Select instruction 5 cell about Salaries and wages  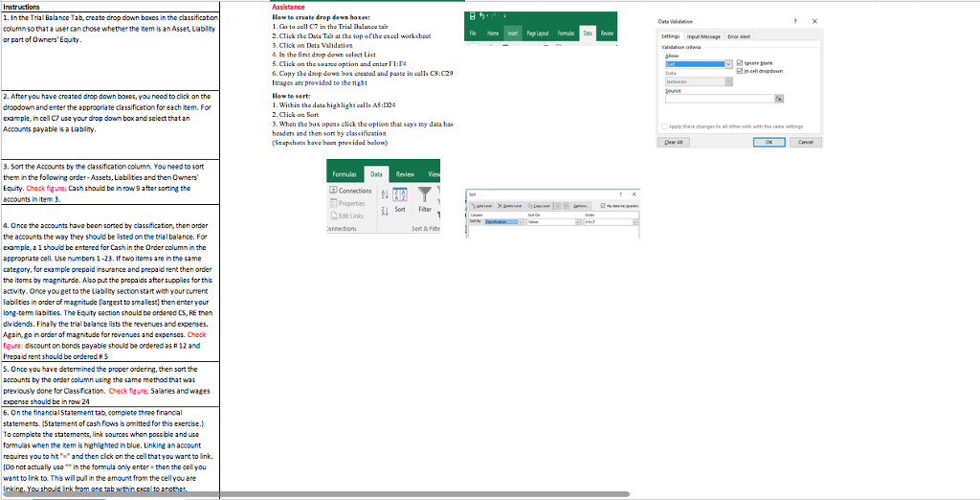pos(110,383)
